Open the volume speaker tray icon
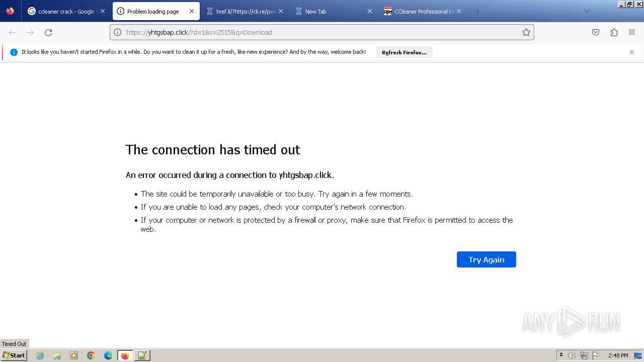 point(572,355)
